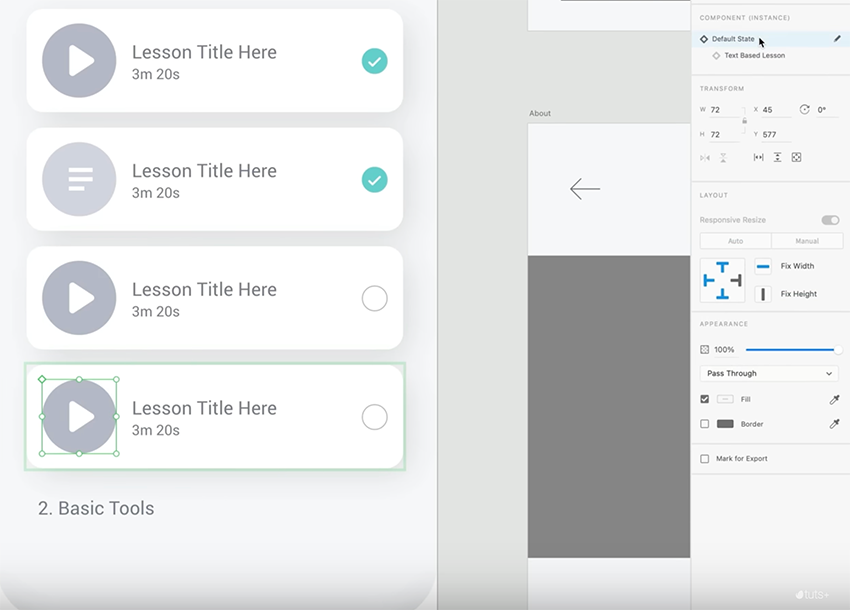The width and height of the screenshot is (850, 610).
Task: Click the Fix Width button
Action: tap(763, 266)
